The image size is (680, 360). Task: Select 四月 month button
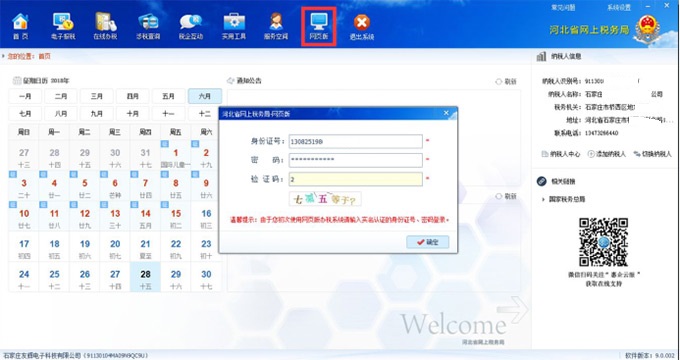pyautogui.click(x=133, y=96)
